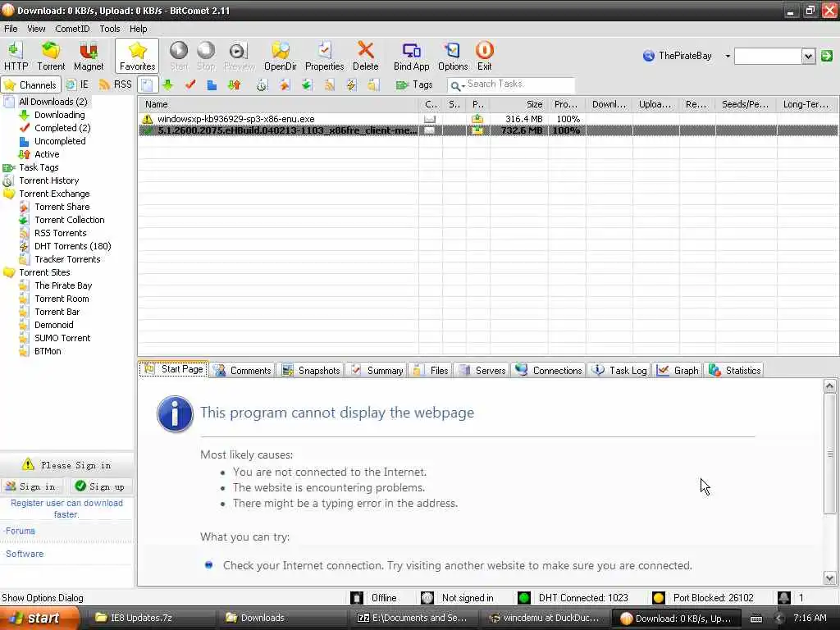The width and height of the screenshot is (840, 630).
Task: Delete the selected task
Action: point(365,57)
